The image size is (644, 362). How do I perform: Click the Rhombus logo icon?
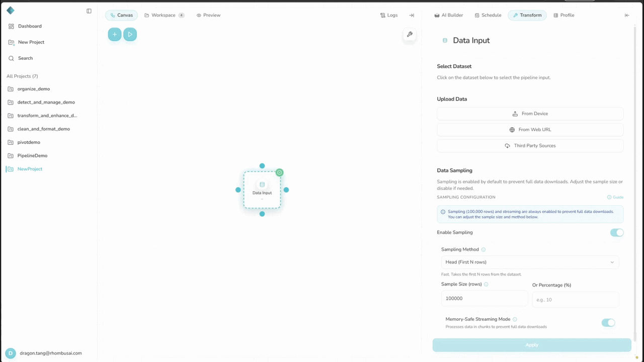[x=10, y=11]
